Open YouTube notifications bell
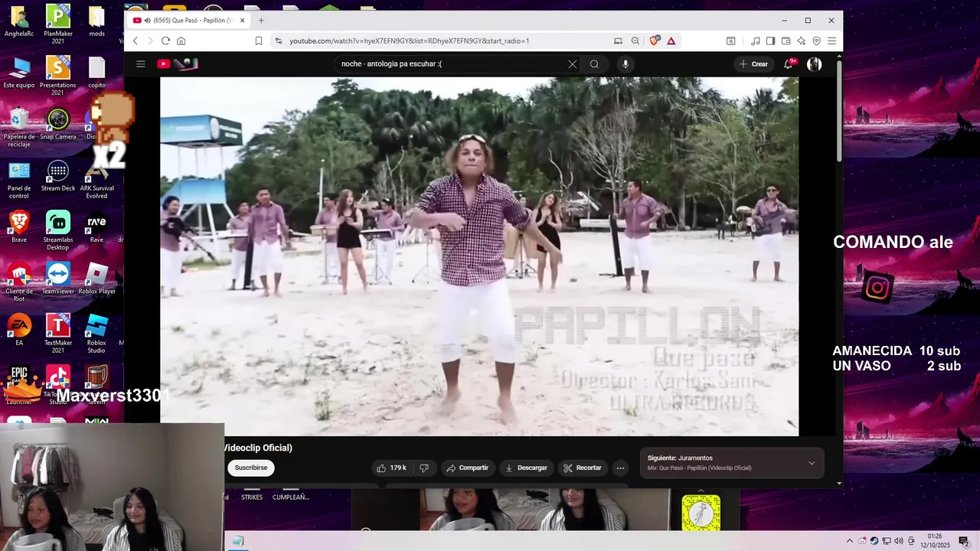980x551 pixels. (x=789, y=64)
